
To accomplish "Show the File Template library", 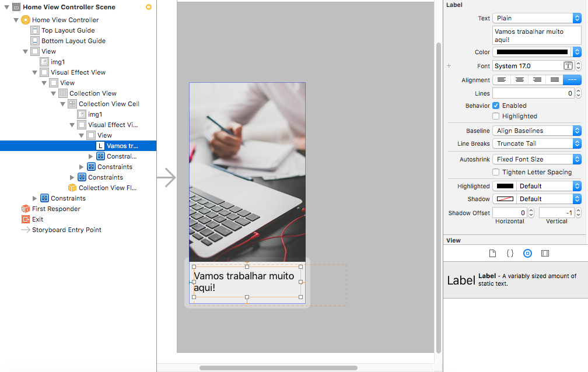I will [x=492, y=254].
